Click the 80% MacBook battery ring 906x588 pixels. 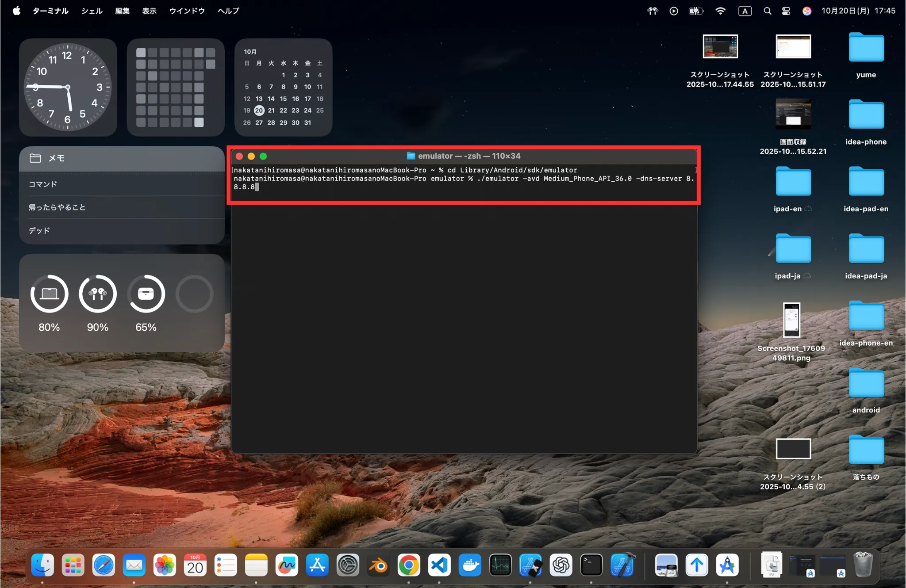tap(49, 294)
